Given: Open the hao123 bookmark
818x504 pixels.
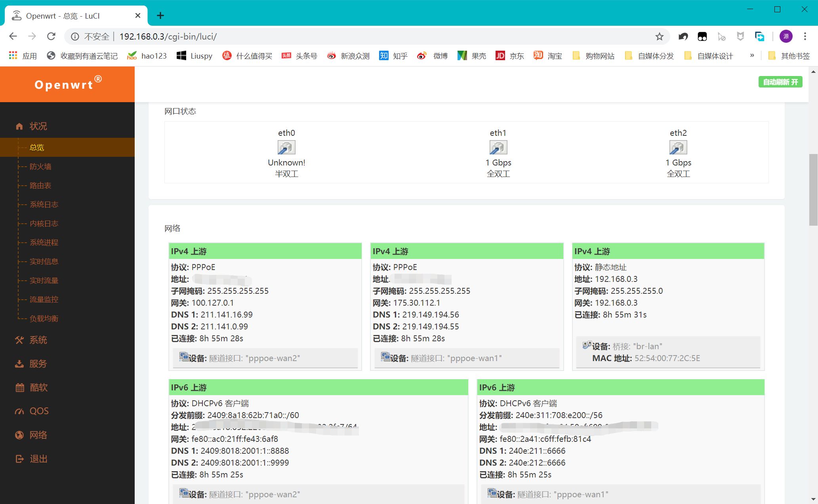Looking at the screenshot, I should click(x=147, y=56).
